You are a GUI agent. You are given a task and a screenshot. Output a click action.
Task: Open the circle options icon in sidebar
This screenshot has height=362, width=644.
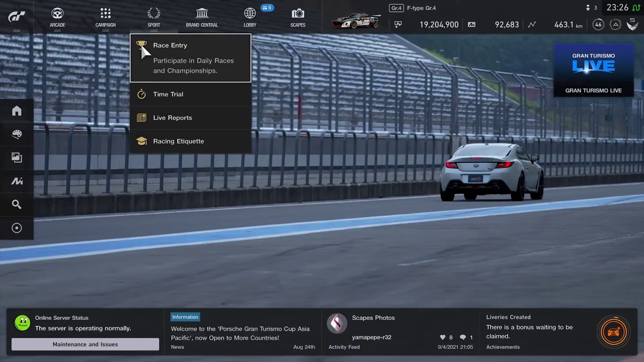[x=17, y=228]
